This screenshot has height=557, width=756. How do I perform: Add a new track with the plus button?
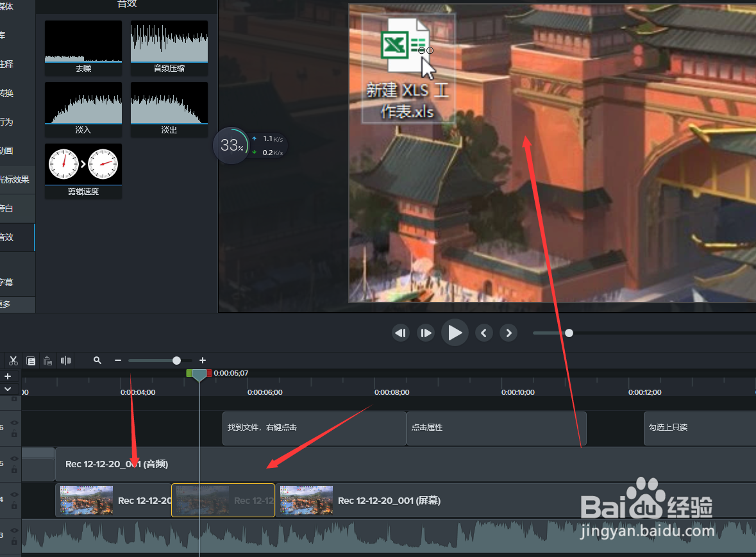point(8,376)
